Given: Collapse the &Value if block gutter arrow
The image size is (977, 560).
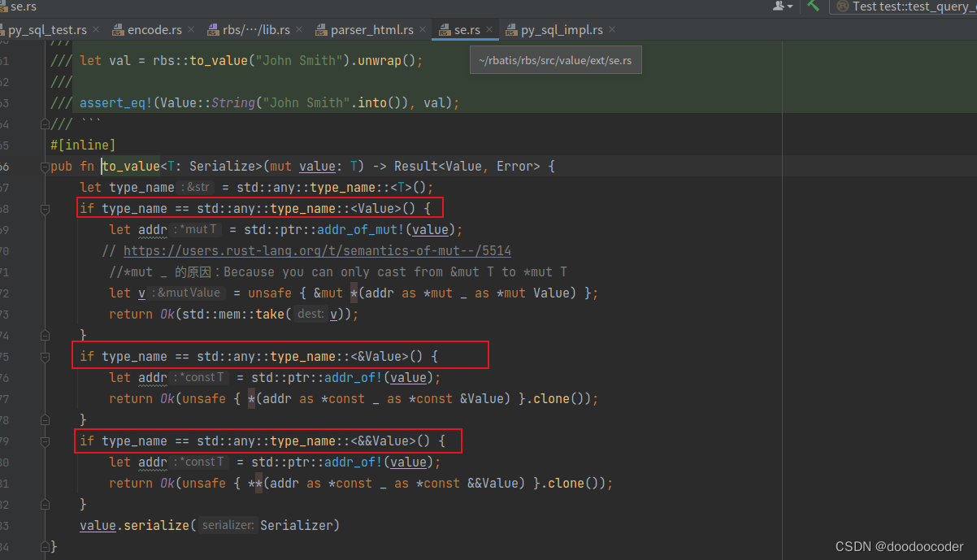Looking at the screenshot, I should pos(46,355).
